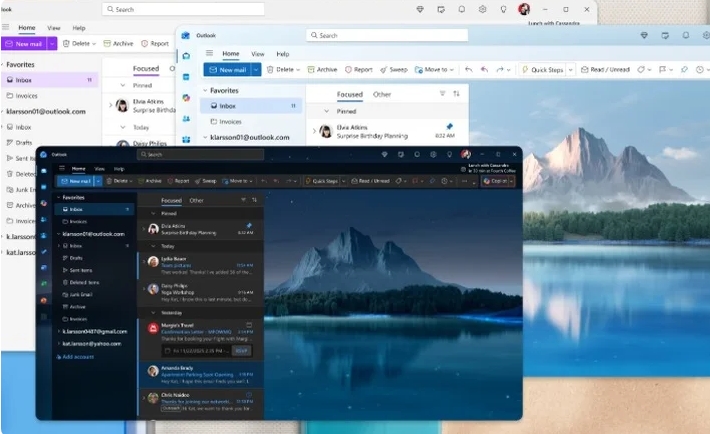
Task: Click the Tips lightbulb in dark Outlook window
Action: pyautogui.click(x=449, y=154)
